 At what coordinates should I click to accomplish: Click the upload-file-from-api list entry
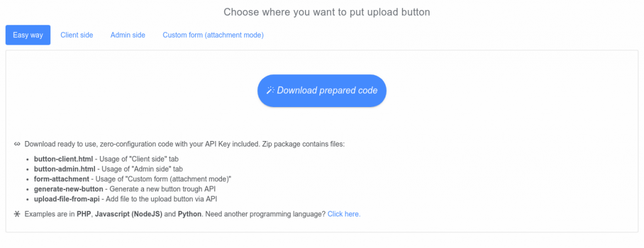click(126, 199)
